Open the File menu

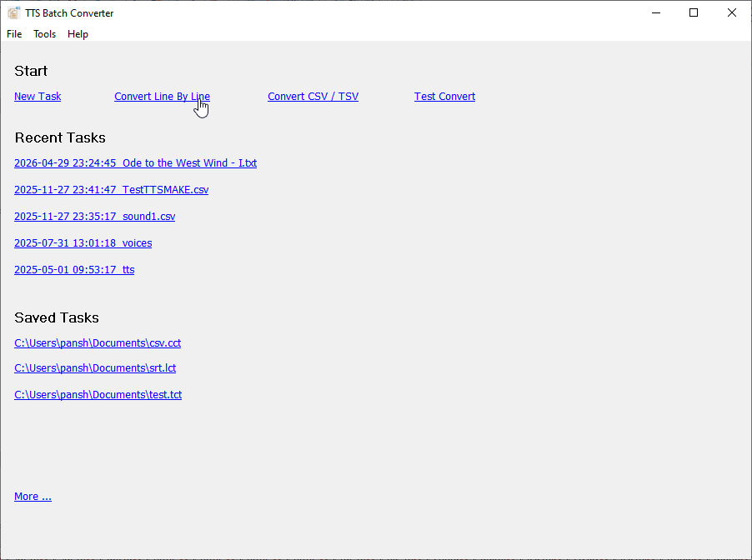click(x=13, y=34)
